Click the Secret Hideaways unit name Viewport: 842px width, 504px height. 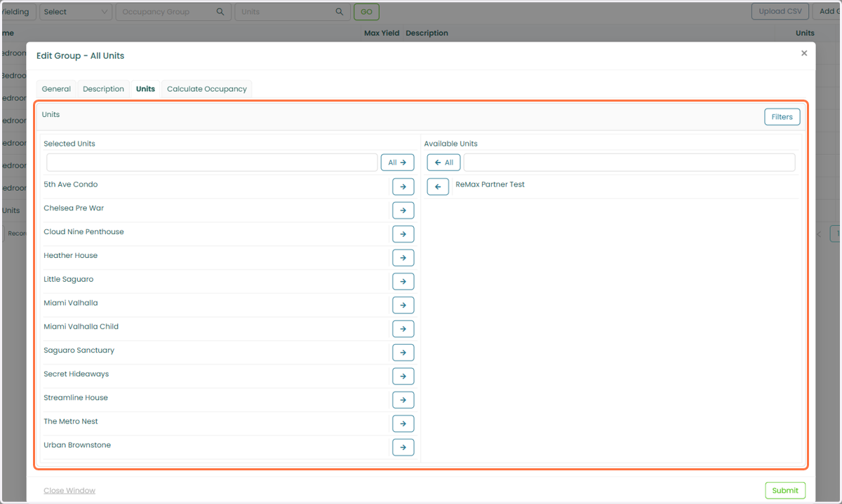[x=76, y=374]
